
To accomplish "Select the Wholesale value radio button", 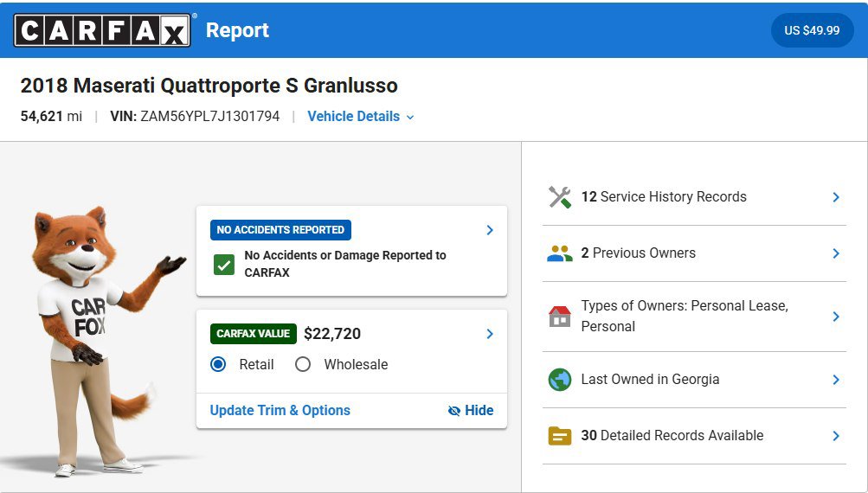I will click(x=303, y=364).
